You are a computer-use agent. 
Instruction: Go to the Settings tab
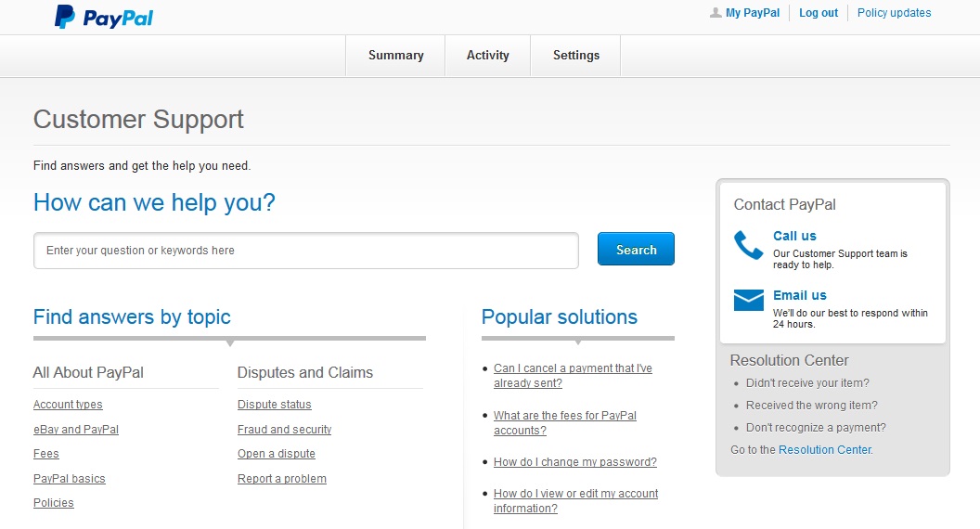(x=575, y=56)
